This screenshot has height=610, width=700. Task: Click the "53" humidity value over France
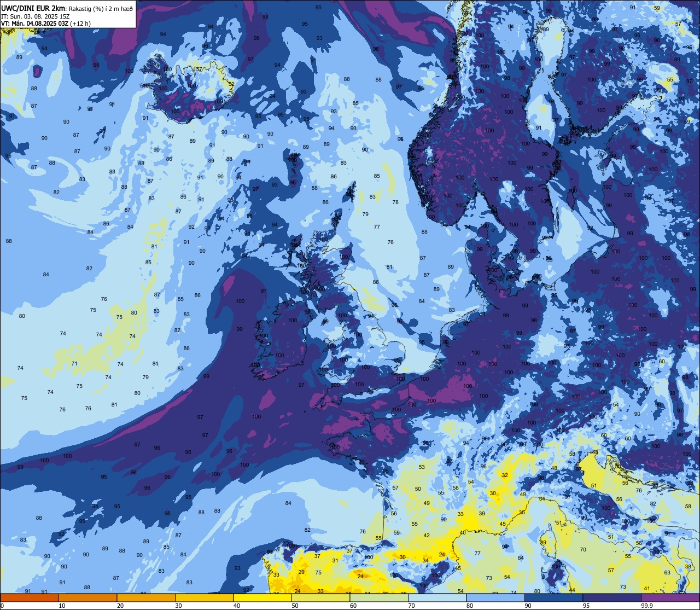point(422,467)
